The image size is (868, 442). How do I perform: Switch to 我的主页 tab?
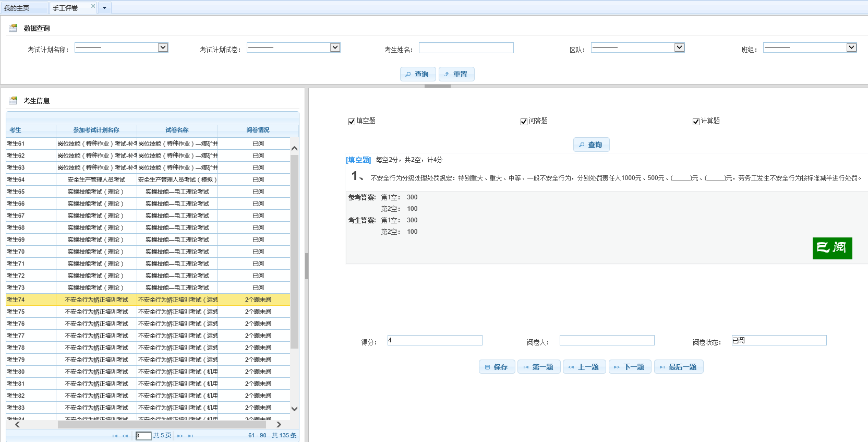(x=17, y=8)
